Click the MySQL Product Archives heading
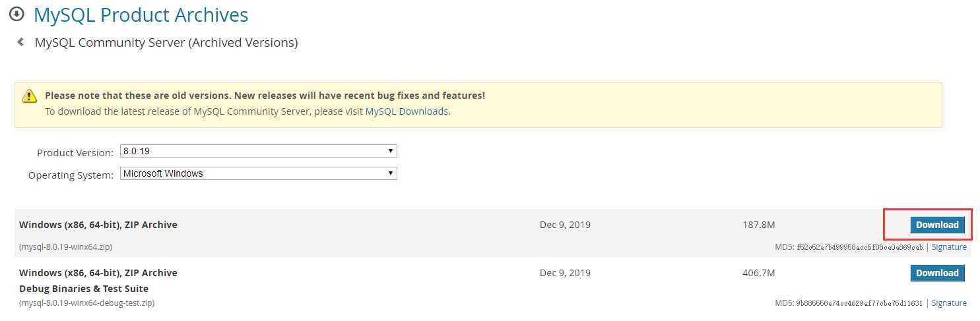Image resolution: width=980 pixels, height=321 pixels. pyautogui.click(x=141, y=15)
